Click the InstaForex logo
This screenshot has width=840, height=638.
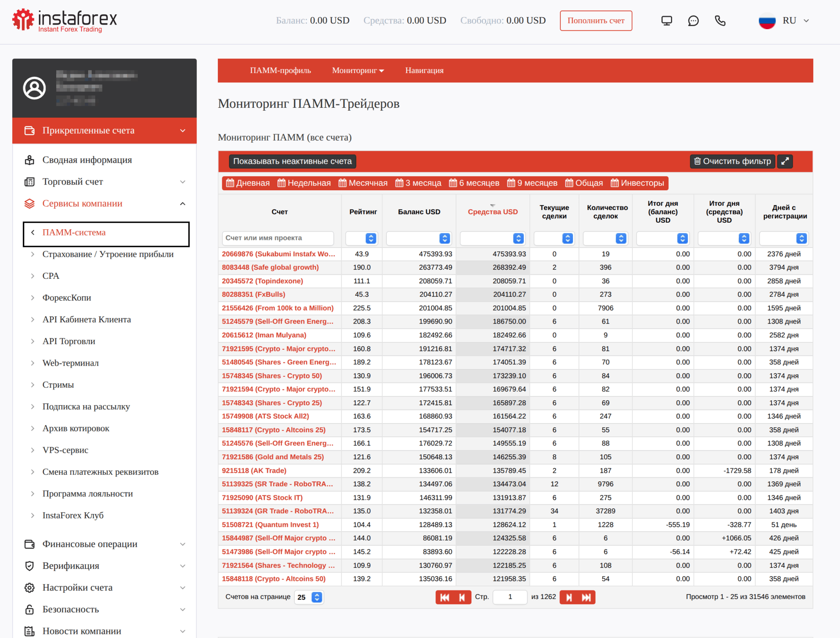click(x=65, y=21)
